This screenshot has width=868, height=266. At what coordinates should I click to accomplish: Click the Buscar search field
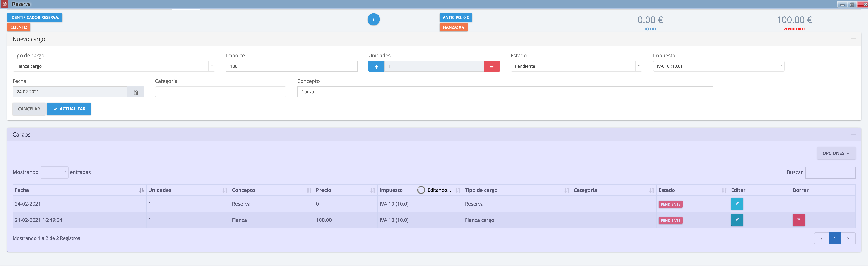click(830, 173)
